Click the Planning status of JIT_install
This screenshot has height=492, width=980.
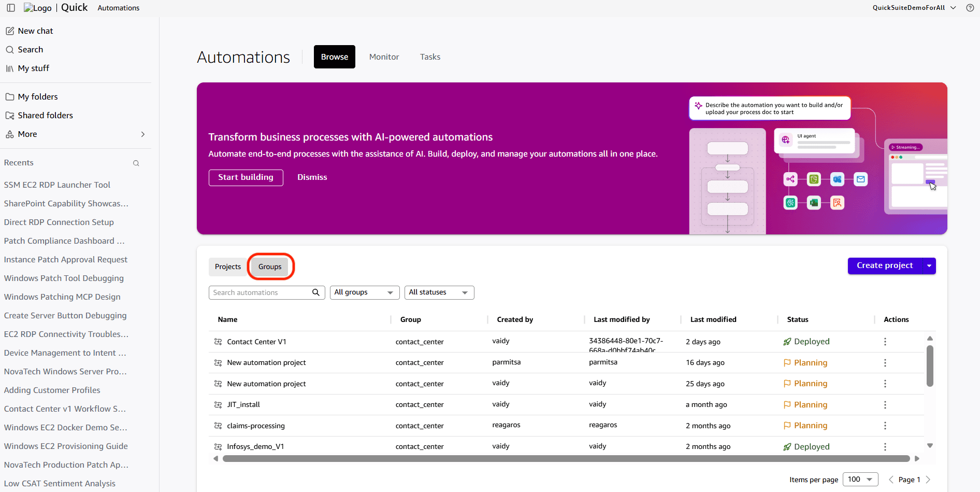click(x=805, y=405)
